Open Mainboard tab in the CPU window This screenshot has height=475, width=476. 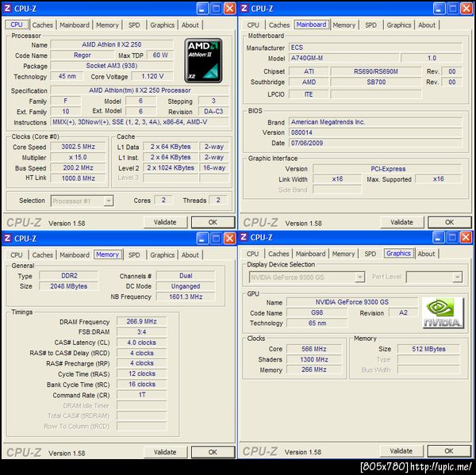[x=75, y=25]
